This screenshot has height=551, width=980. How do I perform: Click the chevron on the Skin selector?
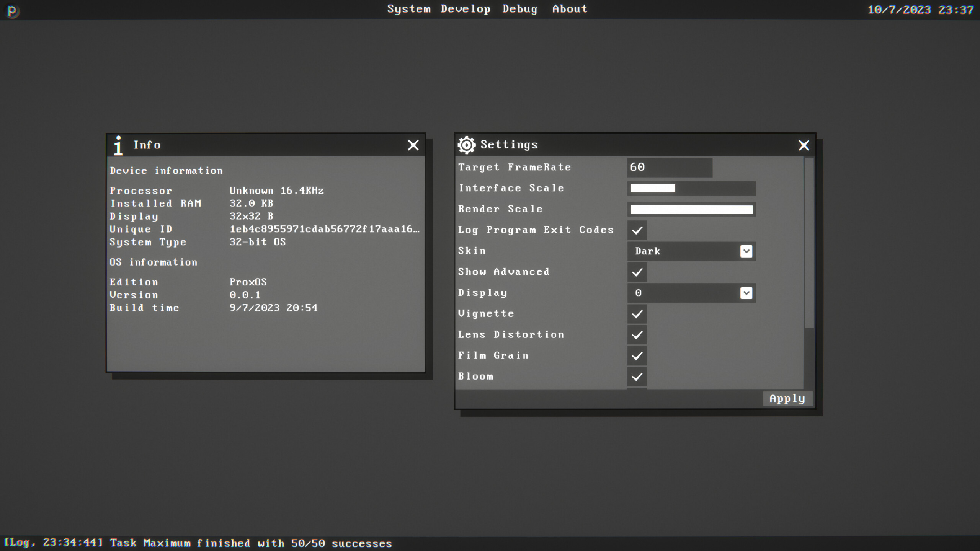click(x=746, y=251)
